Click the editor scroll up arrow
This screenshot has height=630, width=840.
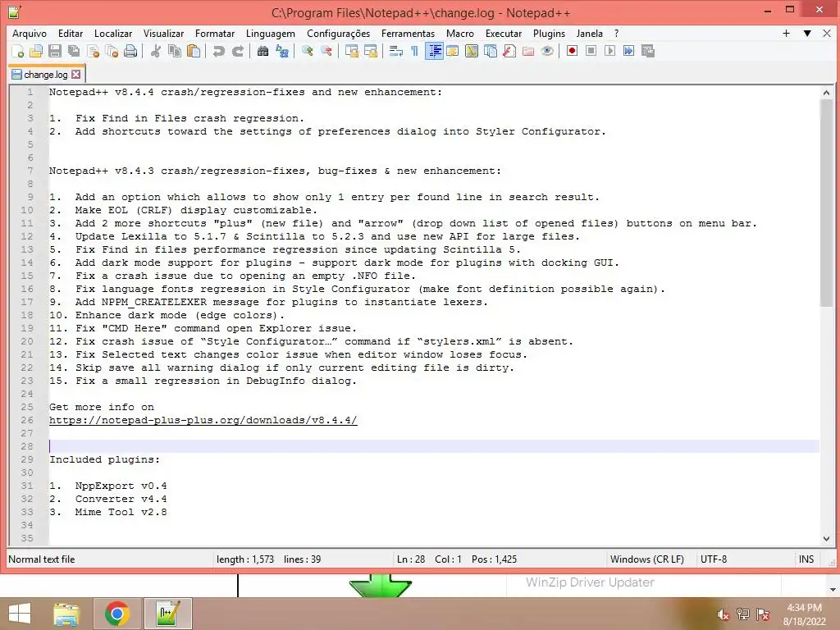[826, 93]
